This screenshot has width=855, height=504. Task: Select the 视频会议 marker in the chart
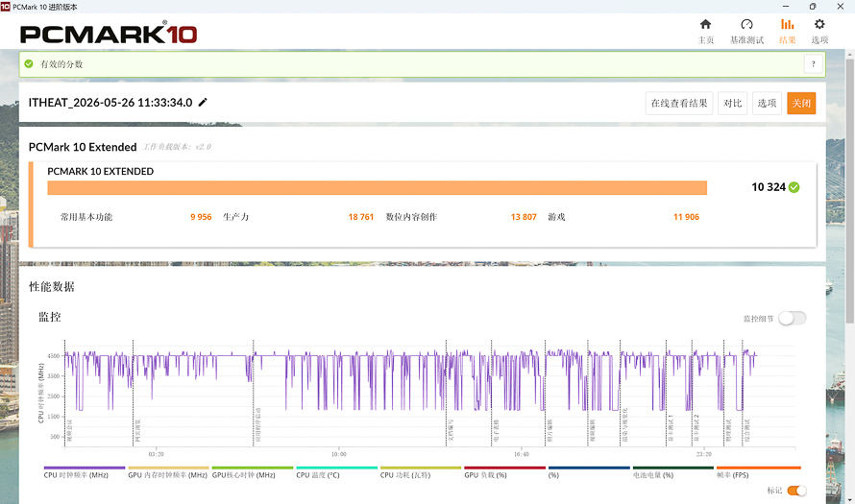tap(69, 430)
